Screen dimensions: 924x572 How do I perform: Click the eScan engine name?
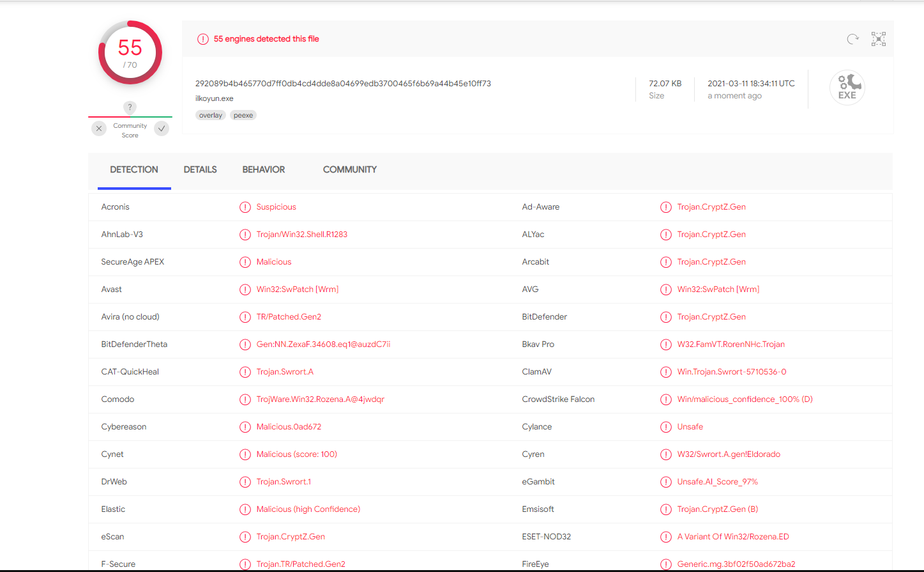coord(113,537)
